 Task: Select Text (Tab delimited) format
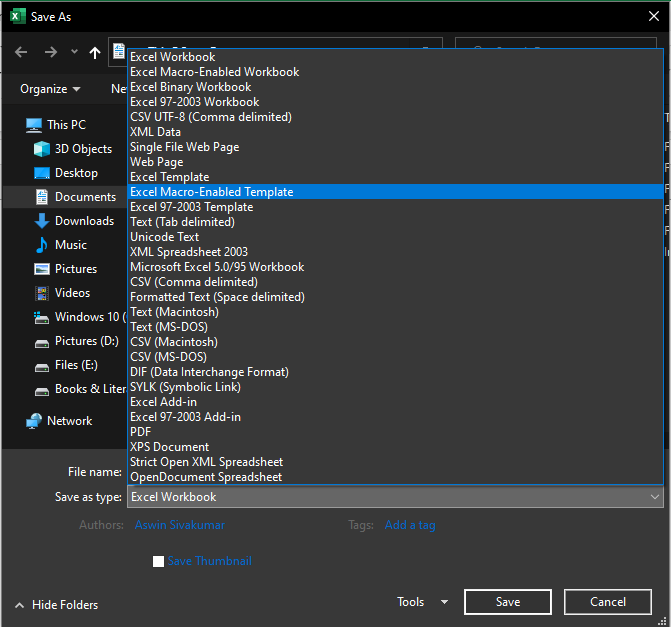(x=395, y=222)
